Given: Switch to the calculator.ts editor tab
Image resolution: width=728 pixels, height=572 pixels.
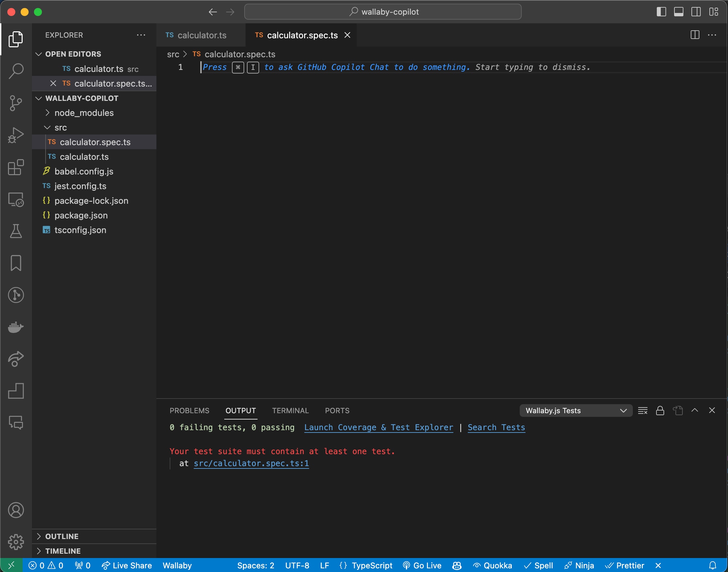Looking at the screenshot, I should click(201, 35).
